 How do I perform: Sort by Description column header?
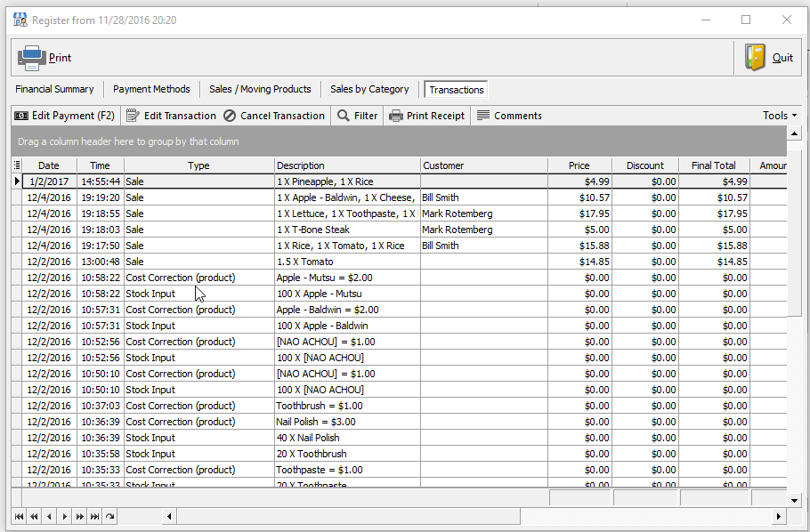click(x=347, y=165)
